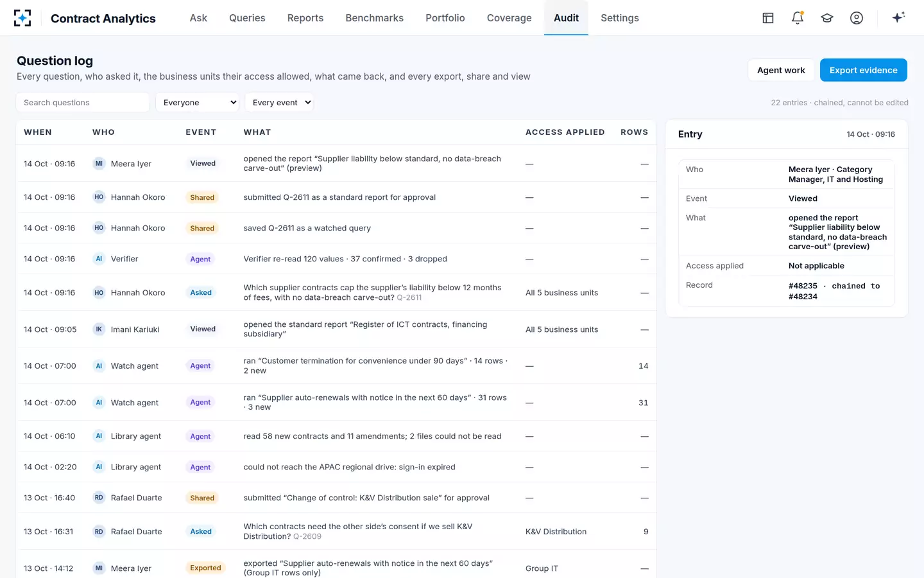
Task: Select row "saved Q-2611 as a watched query"
Action: pyautogui.click(x=336, y=228)
